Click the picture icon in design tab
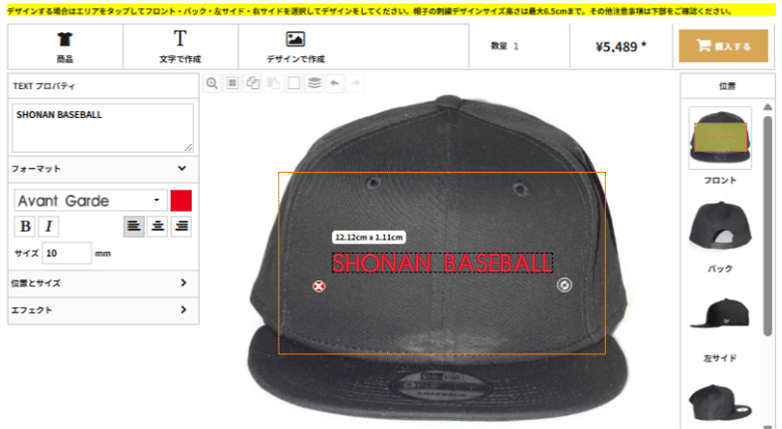Image resolution: width=782 pixels, height=429 pixels. coord(295,39)
